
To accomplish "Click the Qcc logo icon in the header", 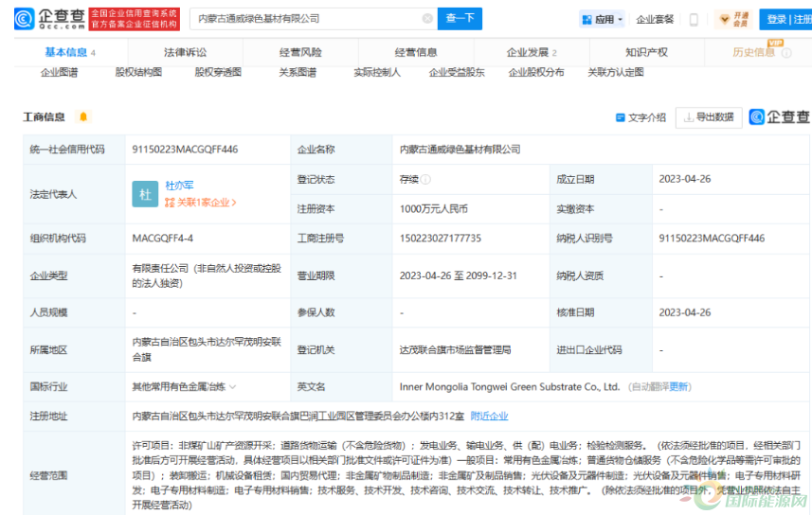I will point(24,19).
